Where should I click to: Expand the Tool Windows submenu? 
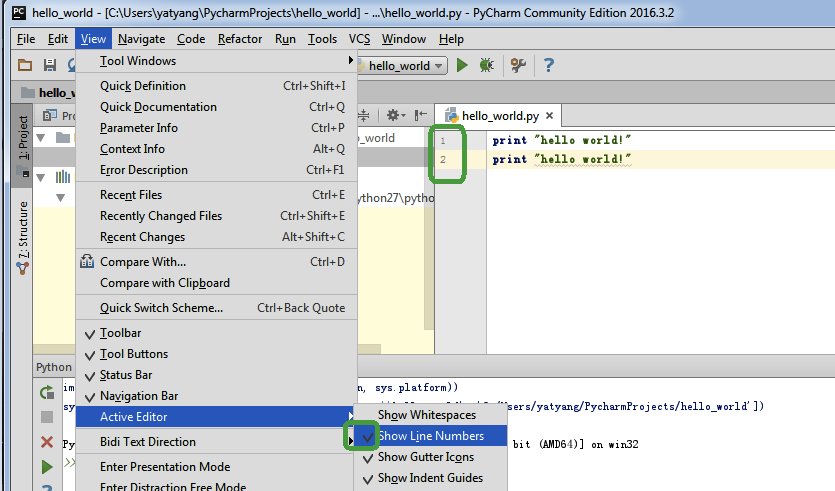[x=216, y=61]
